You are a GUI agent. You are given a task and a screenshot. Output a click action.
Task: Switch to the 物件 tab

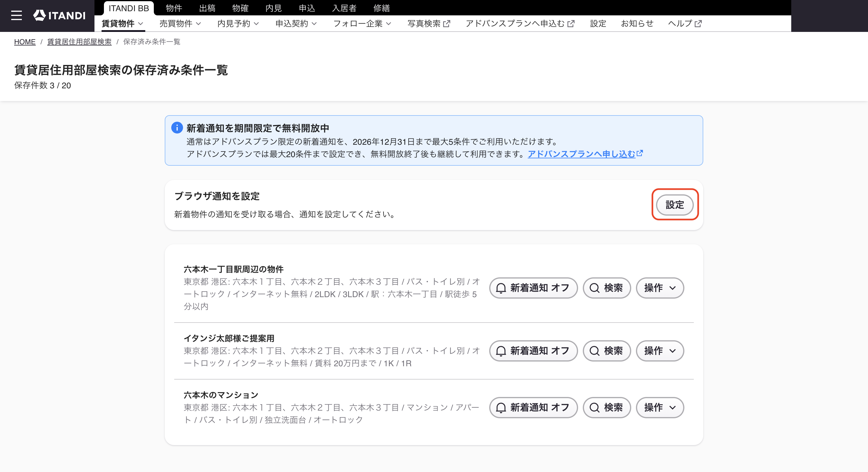[174, 8]
